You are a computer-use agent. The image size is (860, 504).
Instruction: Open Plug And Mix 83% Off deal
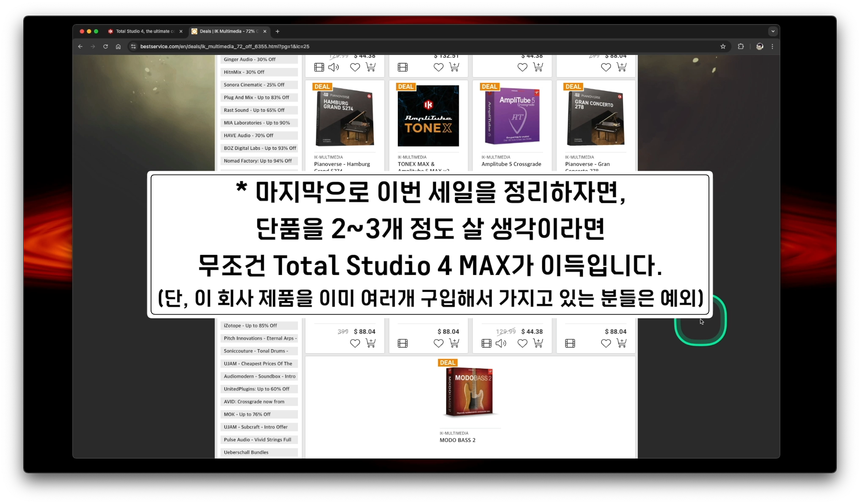(259, 98)
